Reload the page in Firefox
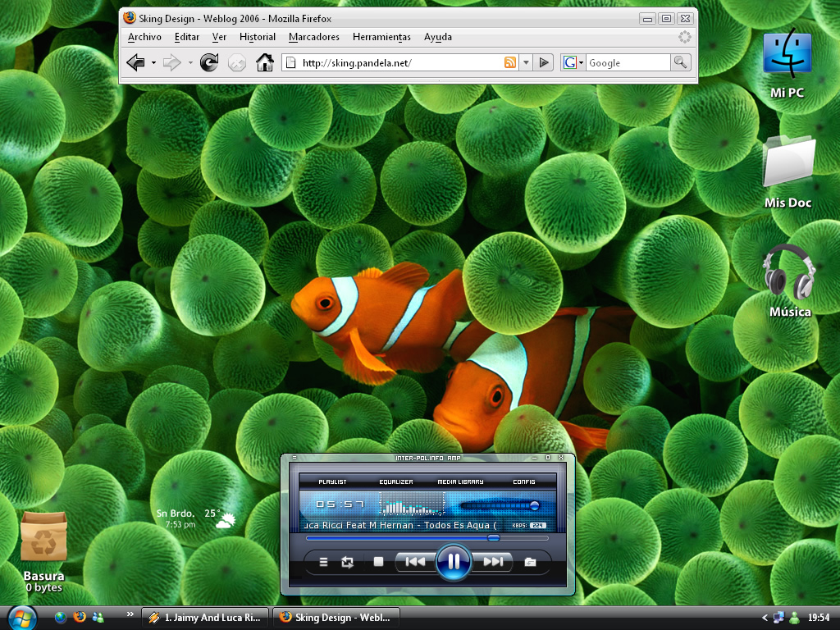The image size is (840, 630). (x=209, y=62)
